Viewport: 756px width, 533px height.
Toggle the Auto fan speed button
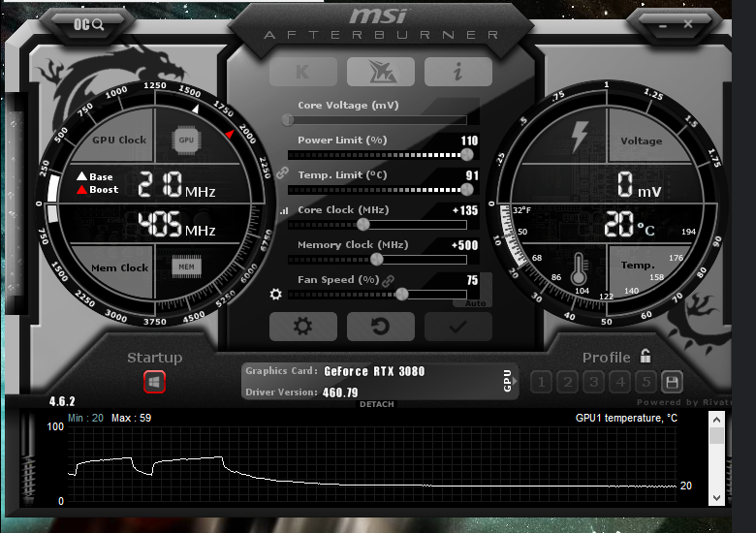475,303
